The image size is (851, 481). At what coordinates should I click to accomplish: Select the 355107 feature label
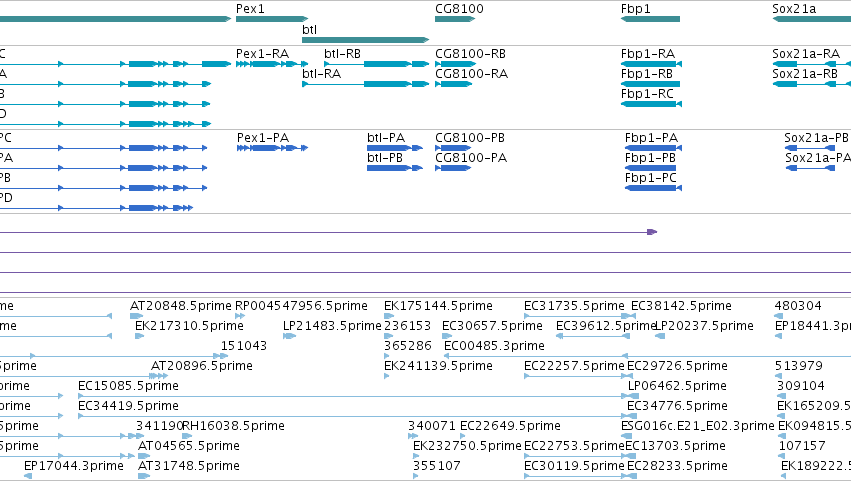tap(436, 466)
